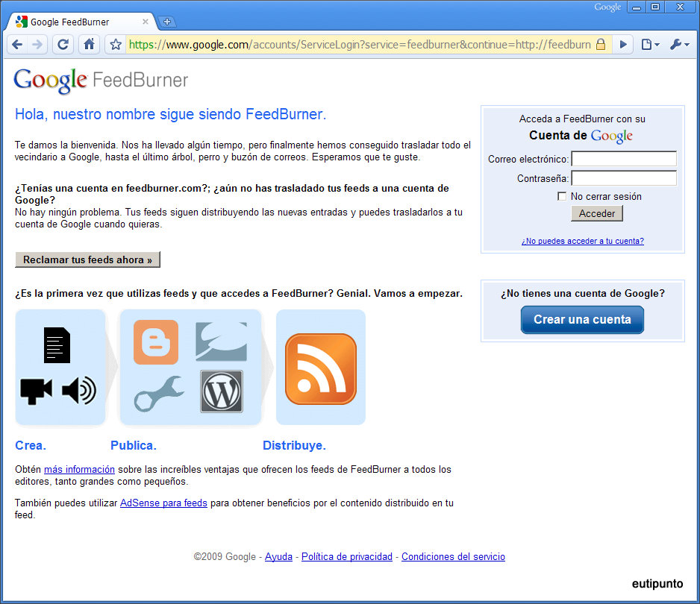
Task: Reload the page with the refresh icon
Action: tap(63, 45)
